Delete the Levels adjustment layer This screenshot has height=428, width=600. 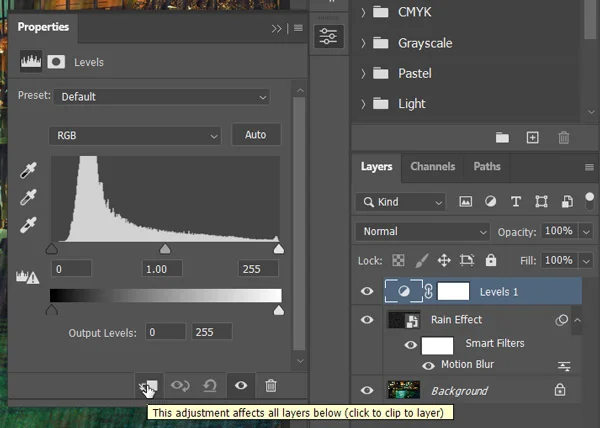270,385
